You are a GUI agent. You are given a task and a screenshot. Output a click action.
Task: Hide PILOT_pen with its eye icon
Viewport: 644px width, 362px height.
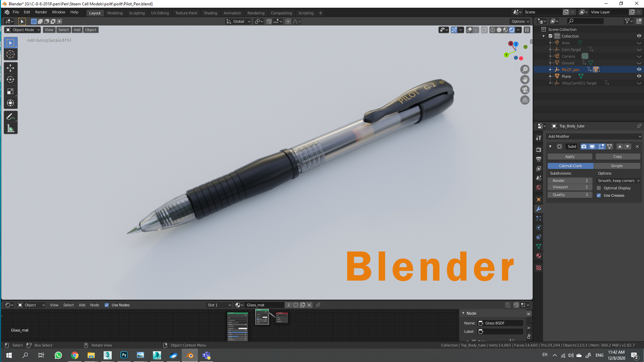coord(639,69)
